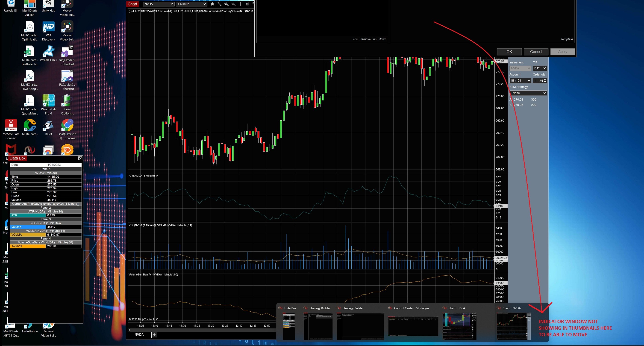The image size is (644, 346).
Task: Open the chart bar style icon
Action: (212, 4)
